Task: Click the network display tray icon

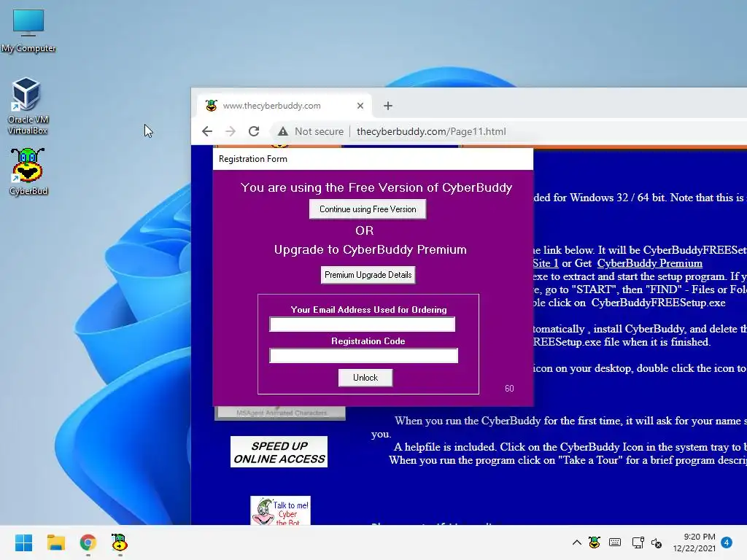Action: coord(638,542)
